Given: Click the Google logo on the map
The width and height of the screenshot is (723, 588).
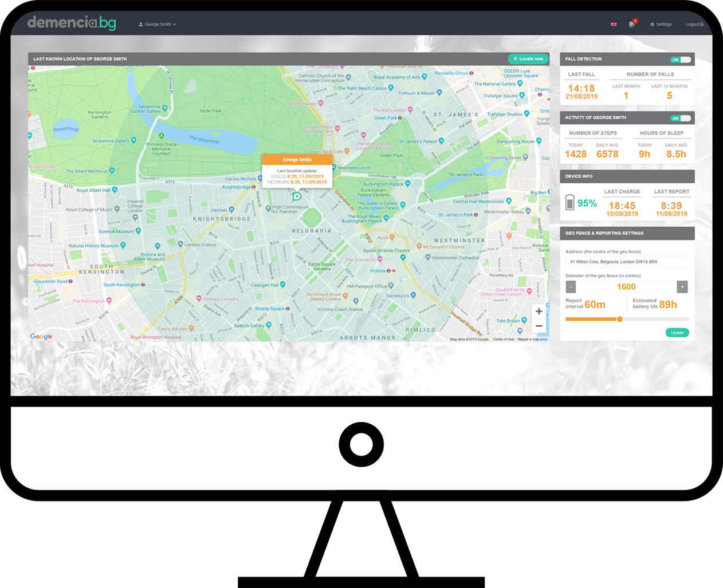Looking at the screenshot, I should pos(41,337).
